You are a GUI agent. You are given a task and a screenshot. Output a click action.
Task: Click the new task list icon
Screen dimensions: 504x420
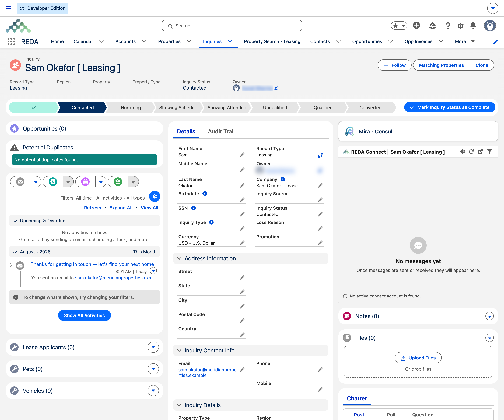click(x=118, y=182)
